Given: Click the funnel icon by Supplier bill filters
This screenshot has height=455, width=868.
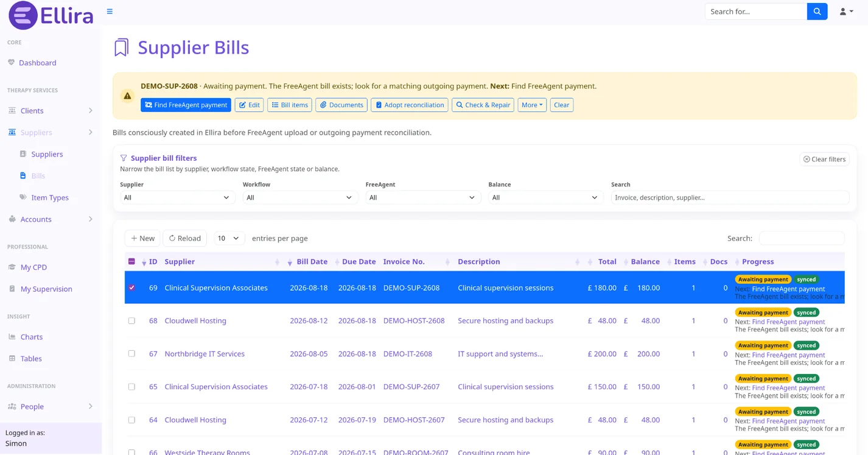Looking at the screenshot, I should pyautogui.click(x=124, y=158).
